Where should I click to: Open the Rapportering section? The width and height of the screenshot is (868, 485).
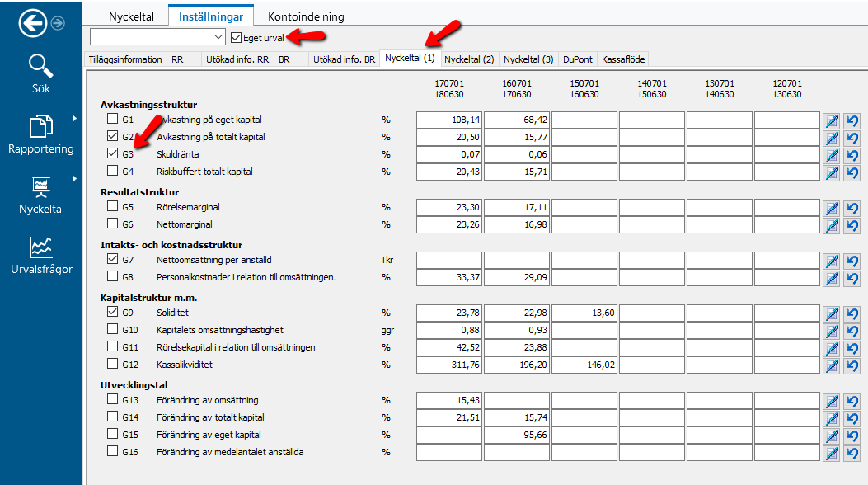coord(41,134)
